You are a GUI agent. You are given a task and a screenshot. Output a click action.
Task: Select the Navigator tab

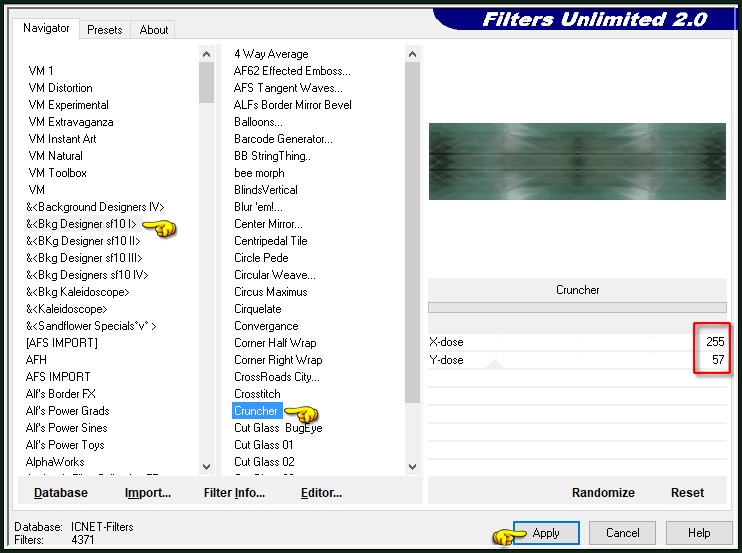click(46, 28)
